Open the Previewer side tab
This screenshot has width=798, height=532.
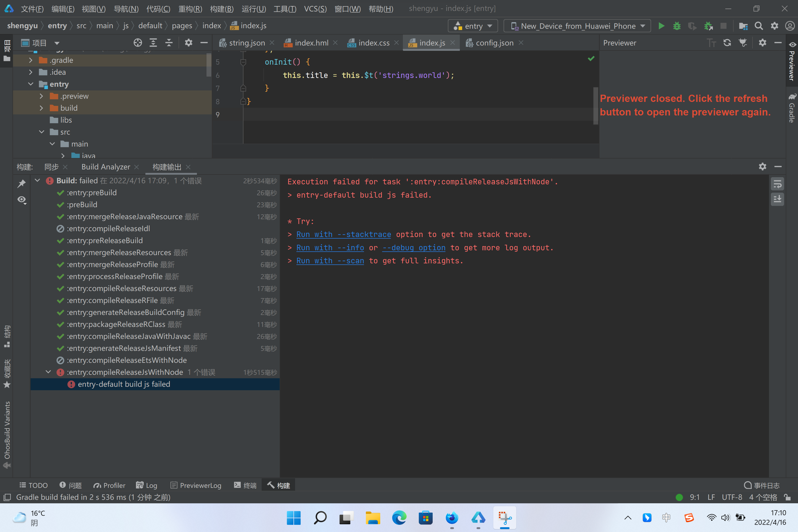point(792,61)
